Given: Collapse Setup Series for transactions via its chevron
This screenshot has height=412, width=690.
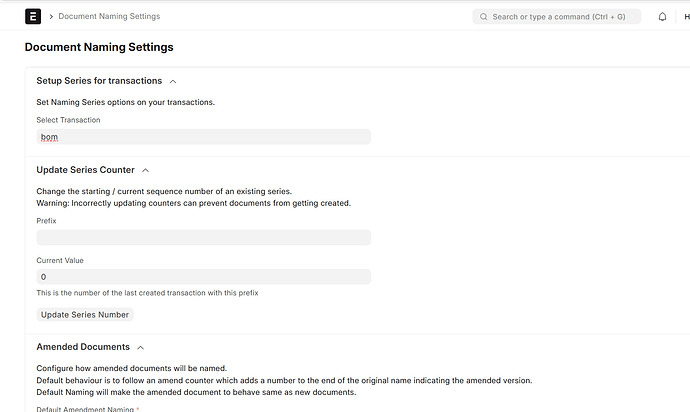Looking at the screenshot, I should click(x=173, y=81).
